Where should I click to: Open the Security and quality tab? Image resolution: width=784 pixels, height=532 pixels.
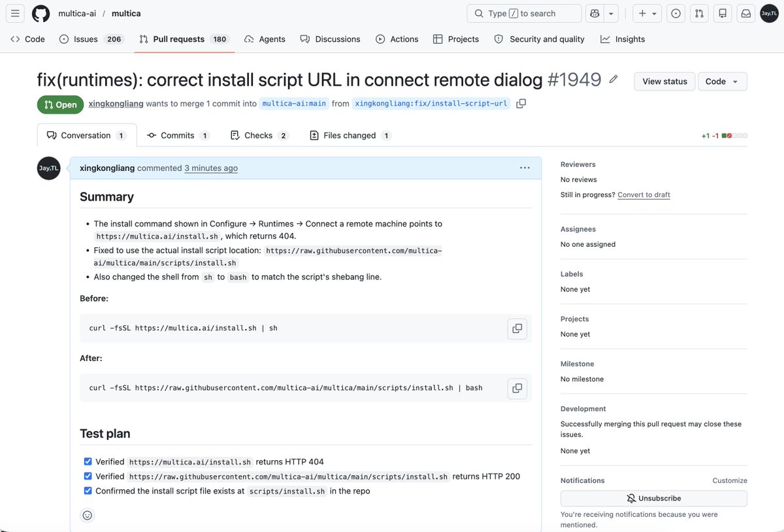(x=539, y=39)
